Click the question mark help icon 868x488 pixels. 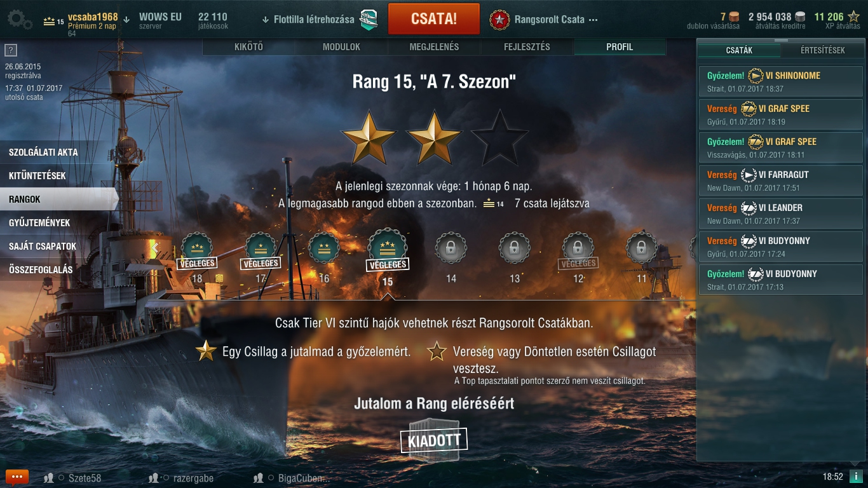coord(10,51)
